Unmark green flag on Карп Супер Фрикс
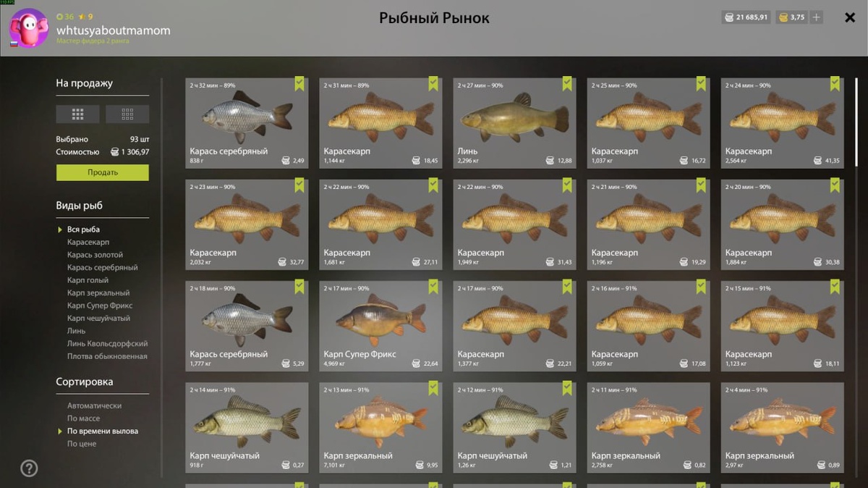The width and height of the screenshot is (868, 488). 433,287
